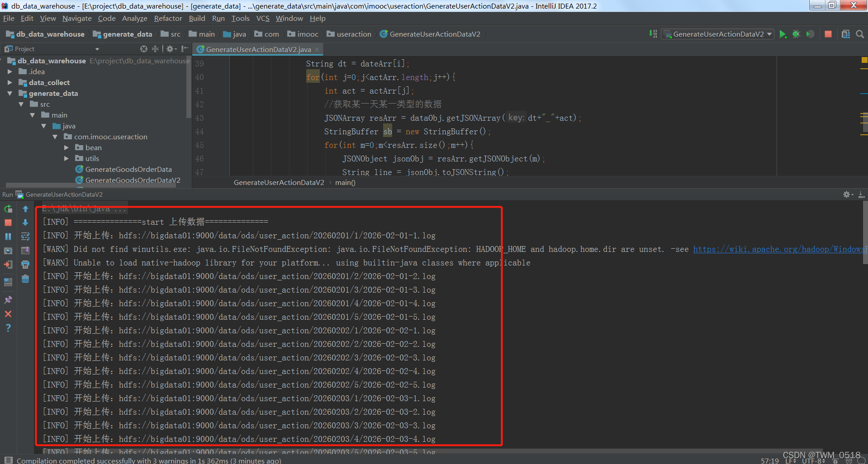Click the Project tree vertical scrollbar

(x=189, y=88)
